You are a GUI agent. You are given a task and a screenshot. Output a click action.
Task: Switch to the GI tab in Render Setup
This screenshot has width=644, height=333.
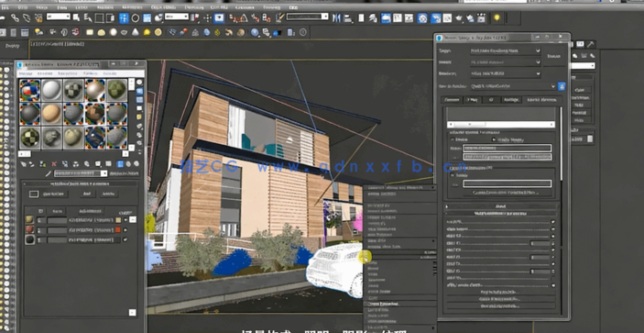click(x=491, y=100)
